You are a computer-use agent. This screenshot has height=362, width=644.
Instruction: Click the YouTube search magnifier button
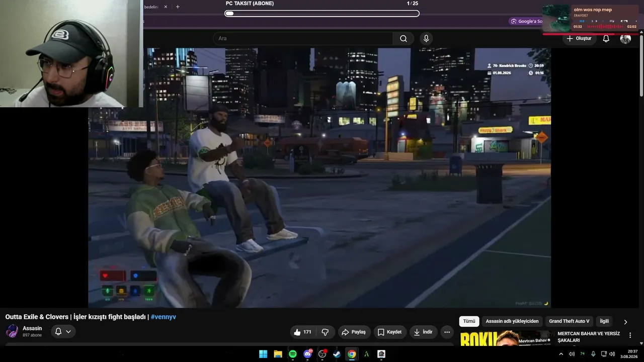pyautogui.click(x=404, y=39)
